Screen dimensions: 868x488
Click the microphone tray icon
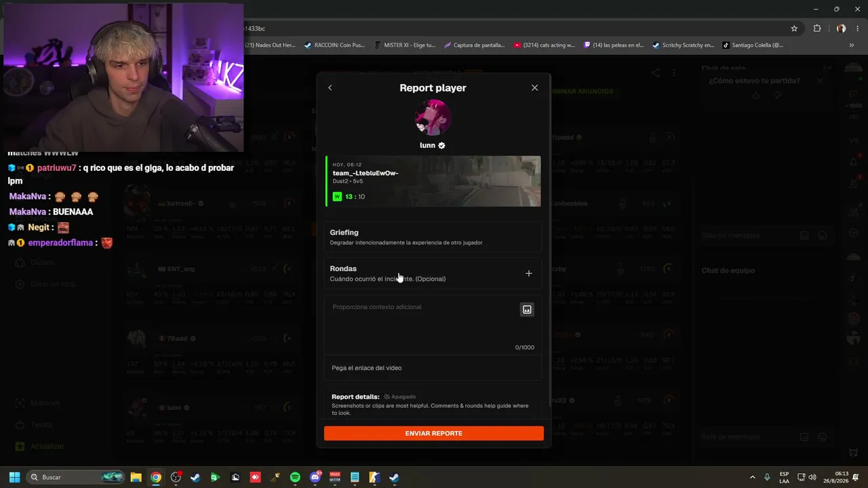point(767,477)
